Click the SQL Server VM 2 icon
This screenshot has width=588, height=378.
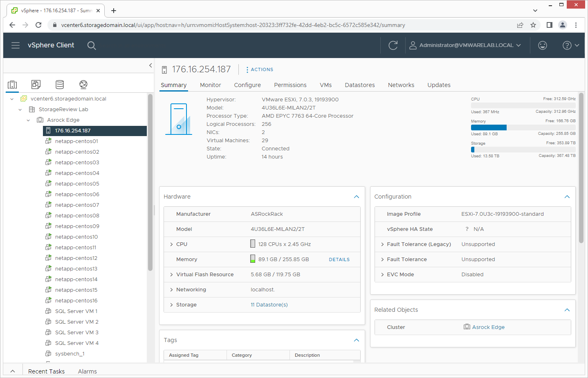pos(48,322)
